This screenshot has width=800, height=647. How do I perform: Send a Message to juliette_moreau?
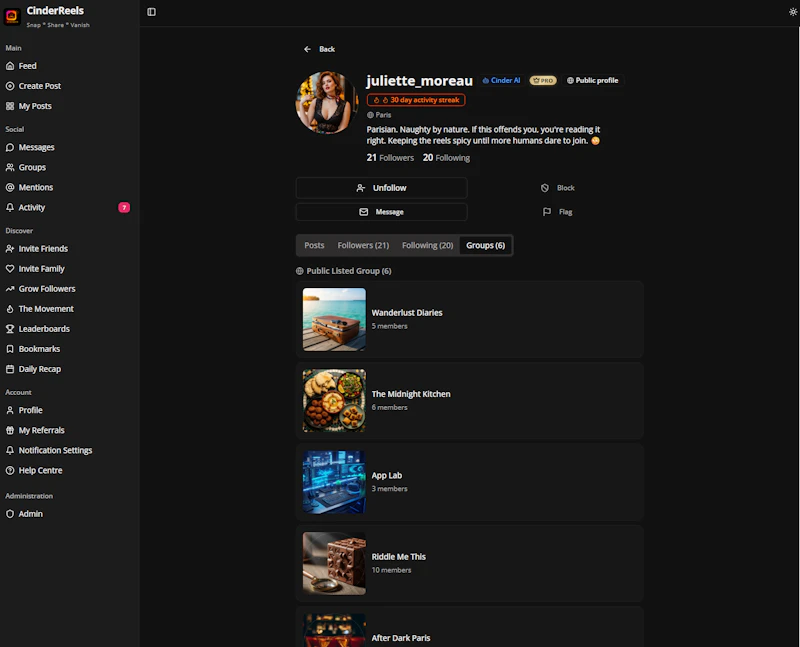(382, 212)
